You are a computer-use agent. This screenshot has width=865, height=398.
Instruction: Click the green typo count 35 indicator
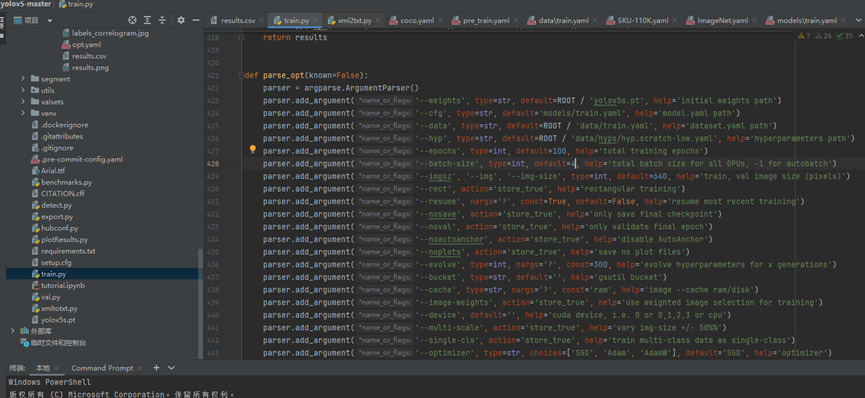pos(844,36)
